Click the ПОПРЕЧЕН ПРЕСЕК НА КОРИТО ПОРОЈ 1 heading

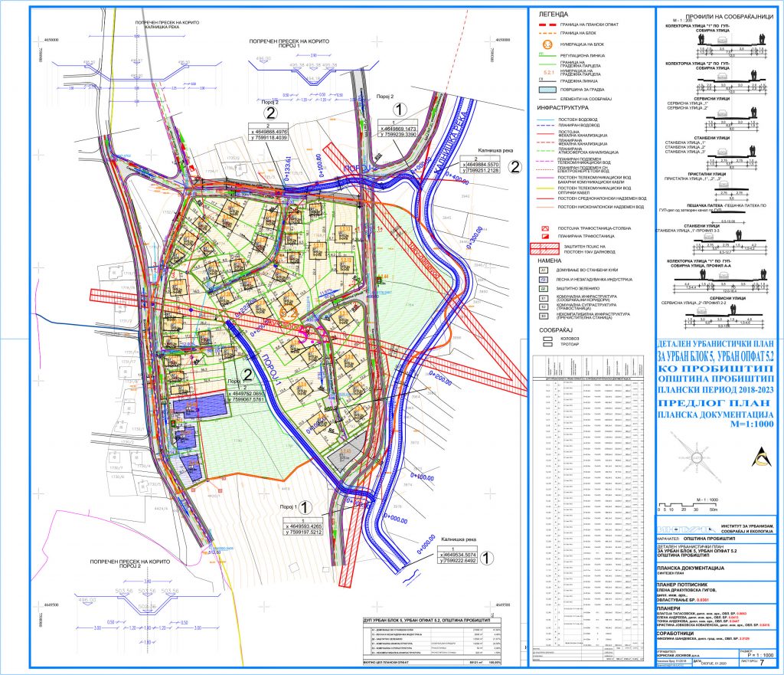[x=289, y=44]
